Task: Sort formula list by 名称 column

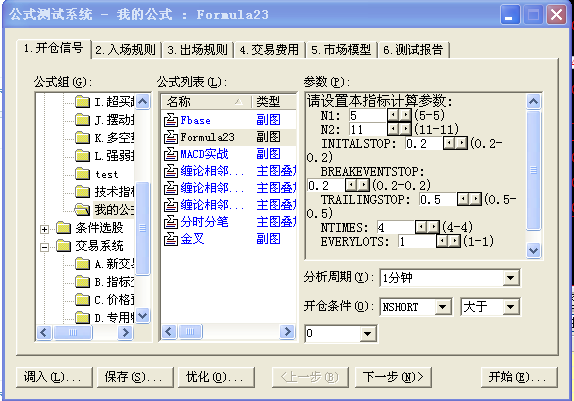Action: click(x=206, y=101)
